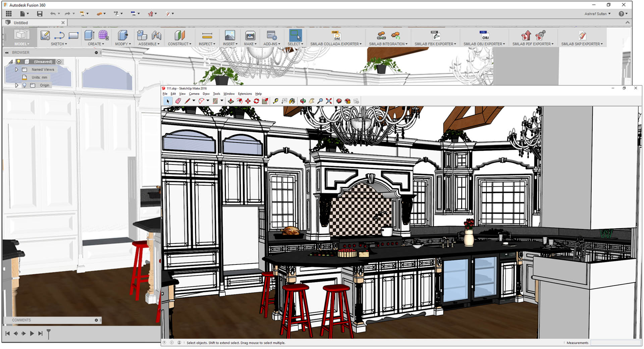Click the Extrude icon in Create
The width and height of the screenshot is (644, 349).
coord(89,35)
